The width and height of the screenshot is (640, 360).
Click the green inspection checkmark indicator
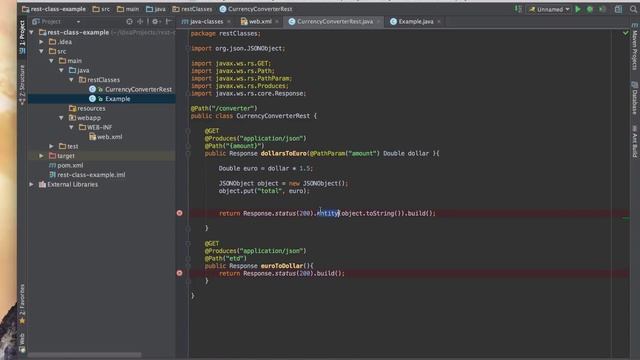(626, 33)
